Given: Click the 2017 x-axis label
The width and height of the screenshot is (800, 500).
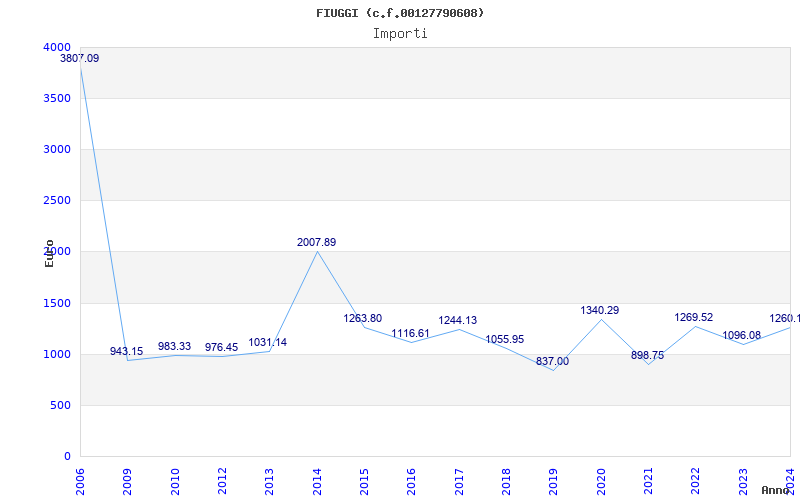Looking at the screenshot, I should [459, 481].
